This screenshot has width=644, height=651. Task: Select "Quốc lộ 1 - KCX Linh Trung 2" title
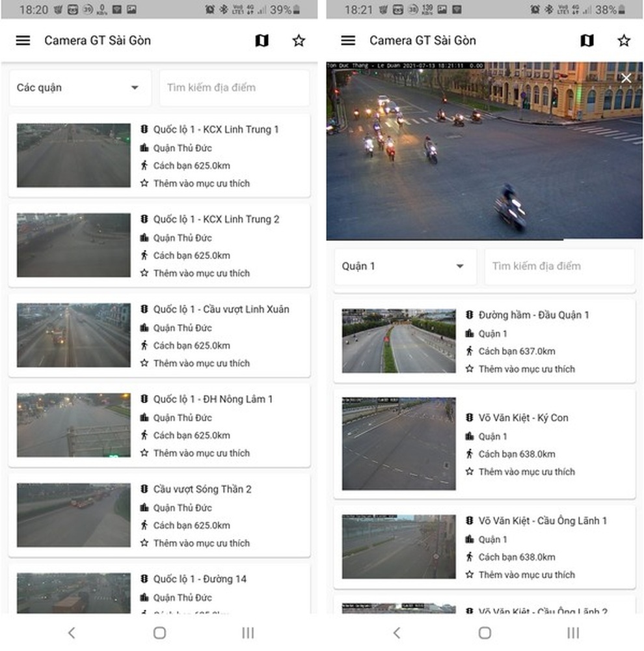pos(216,219)
